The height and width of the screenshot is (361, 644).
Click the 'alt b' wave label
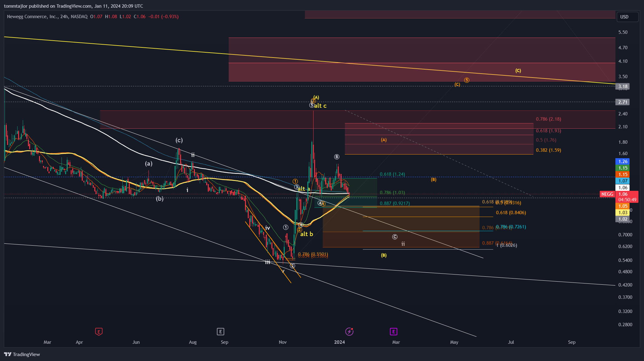tap(306, 234)
